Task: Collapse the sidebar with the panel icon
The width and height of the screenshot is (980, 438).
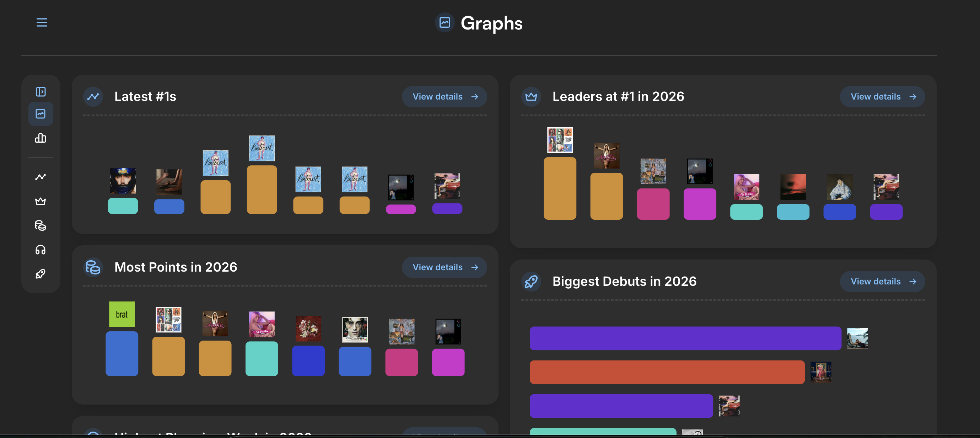Action: point(41,92)
